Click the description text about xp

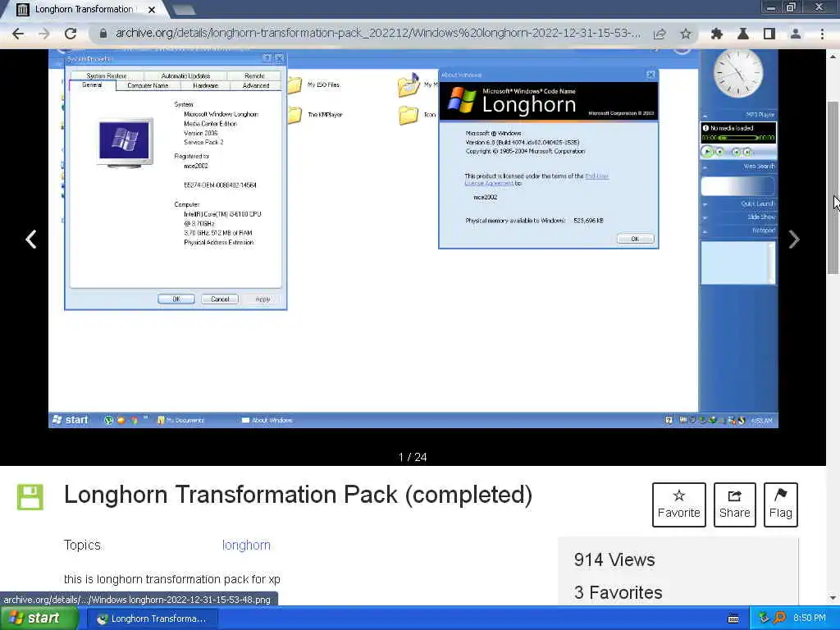point(172,579)
